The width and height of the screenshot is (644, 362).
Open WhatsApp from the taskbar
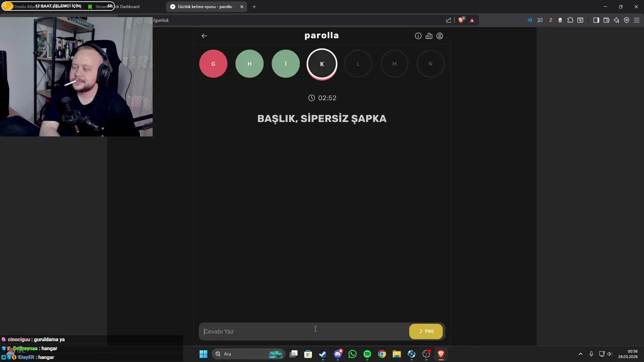tap(352, 354)
